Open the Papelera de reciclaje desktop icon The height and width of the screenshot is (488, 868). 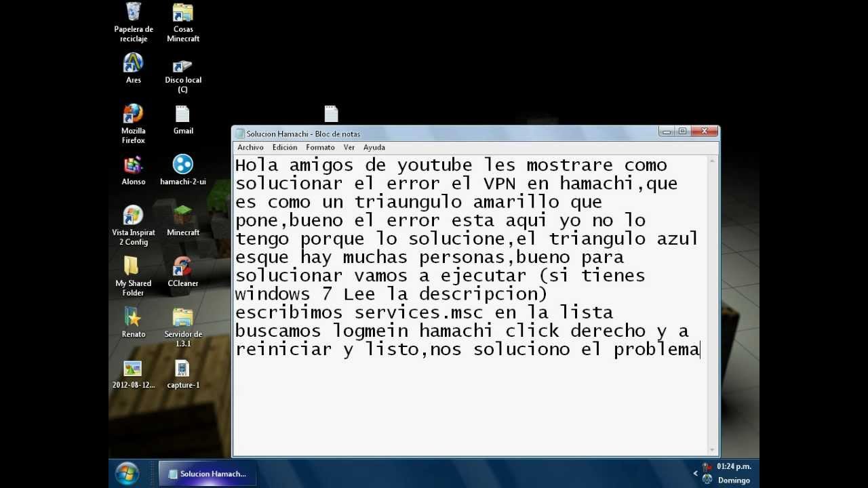(134, 22)
